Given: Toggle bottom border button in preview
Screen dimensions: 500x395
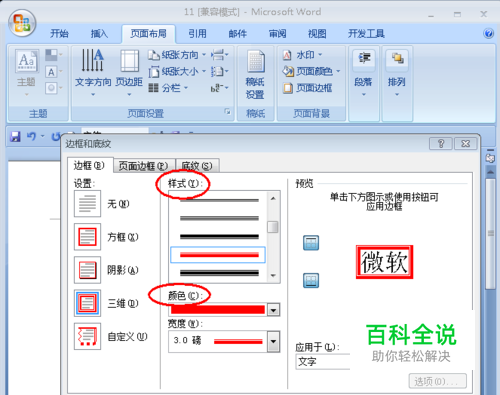Looking at the screenshot, I should (x=311, y=280).
